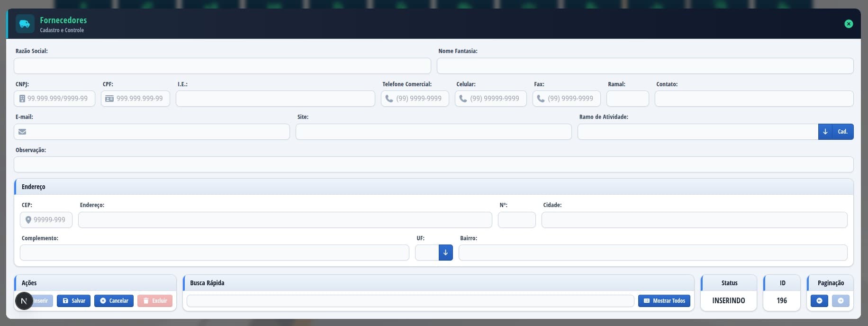Go to next record in Paginação

click(x=841, y=301)
